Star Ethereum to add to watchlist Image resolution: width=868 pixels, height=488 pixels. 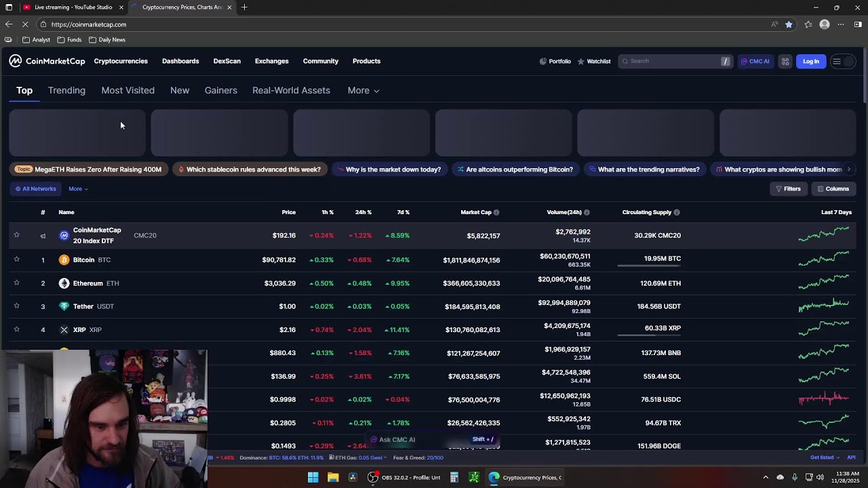17,283
